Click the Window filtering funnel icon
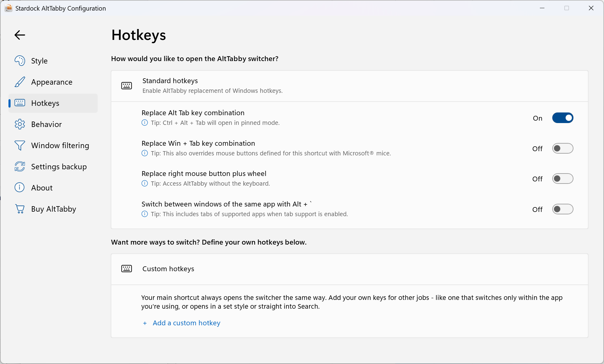The height and width of the screenshot is (364, 604). click(x=20, y=145)
